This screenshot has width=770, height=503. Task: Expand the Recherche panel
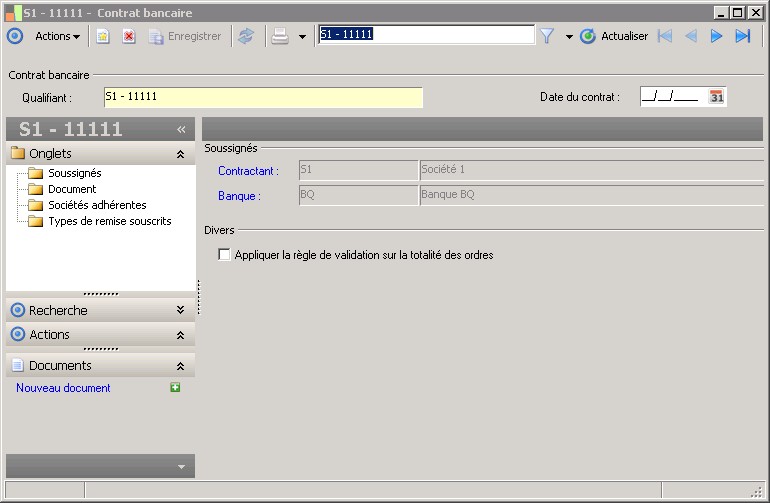pos(180,310)
